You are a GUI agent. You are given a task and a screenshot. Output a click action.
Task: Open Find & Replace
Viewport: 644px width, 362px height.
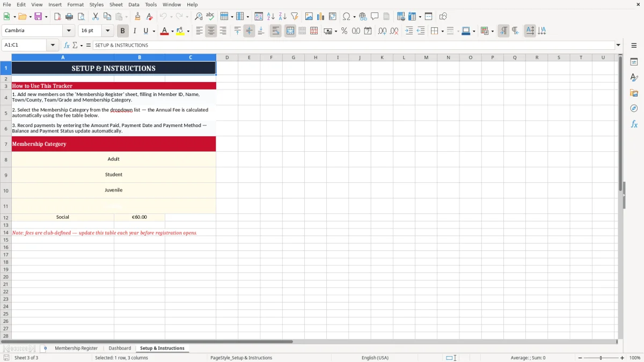coord(199,17)
